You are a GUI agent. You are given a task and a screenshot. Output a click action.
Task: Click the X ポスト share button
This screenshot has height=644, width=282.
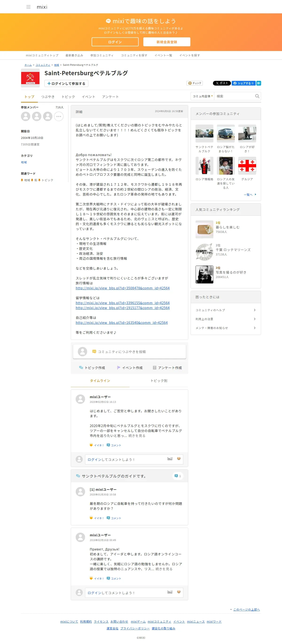(x=222, y=83)
